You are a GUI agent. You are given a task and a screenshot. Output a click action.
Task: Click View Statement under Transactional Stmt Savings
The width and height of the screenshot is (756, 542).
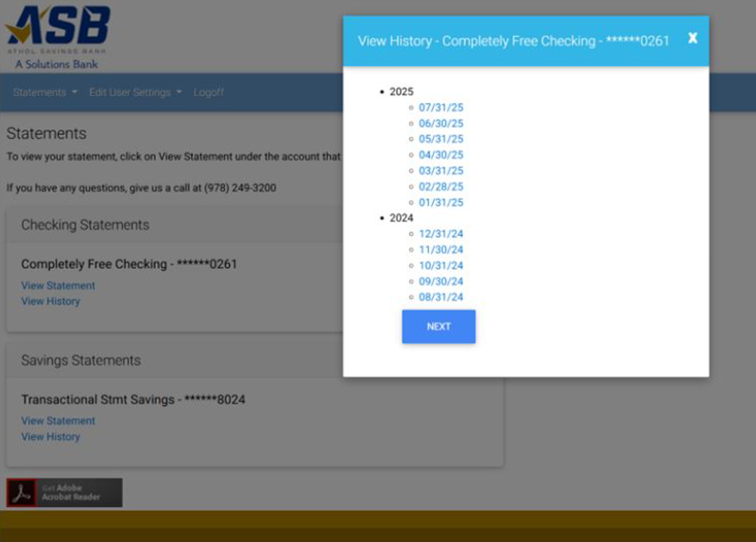59,421
